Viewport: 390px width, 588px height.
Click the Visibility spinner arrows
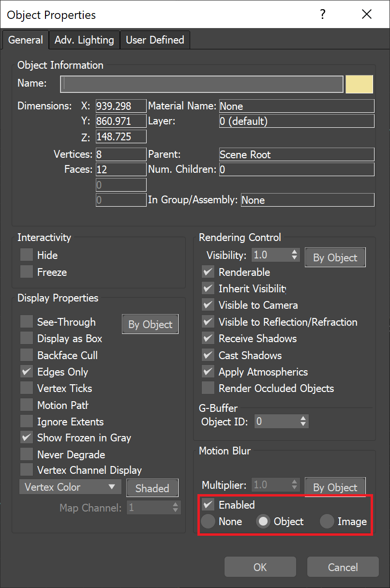[x=294, y=255]
